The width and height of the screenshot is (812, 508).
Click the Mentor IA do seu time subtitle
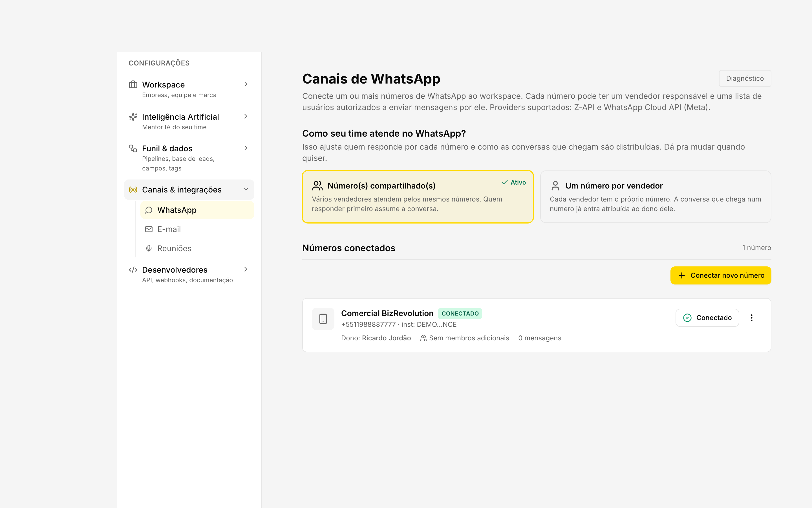tap(174, 127)
